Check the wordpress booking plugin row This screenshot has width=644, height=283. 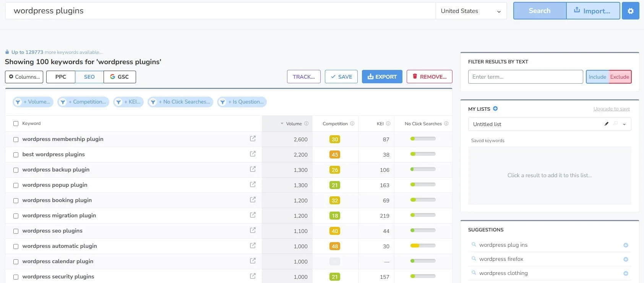click(x=16, y=201)
